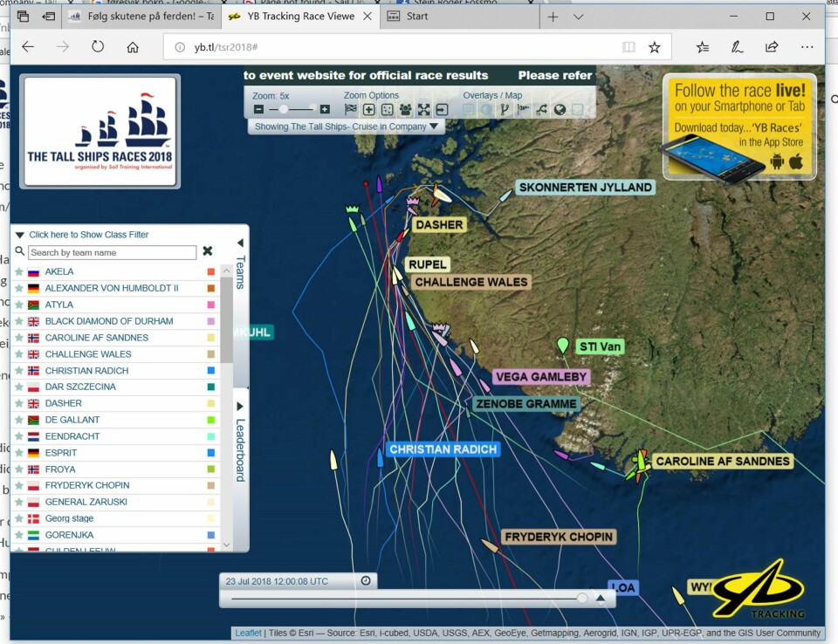The width and height of the screenshot is (838, 644).
Task: Star the AKELA team
Action: point(19,271)
